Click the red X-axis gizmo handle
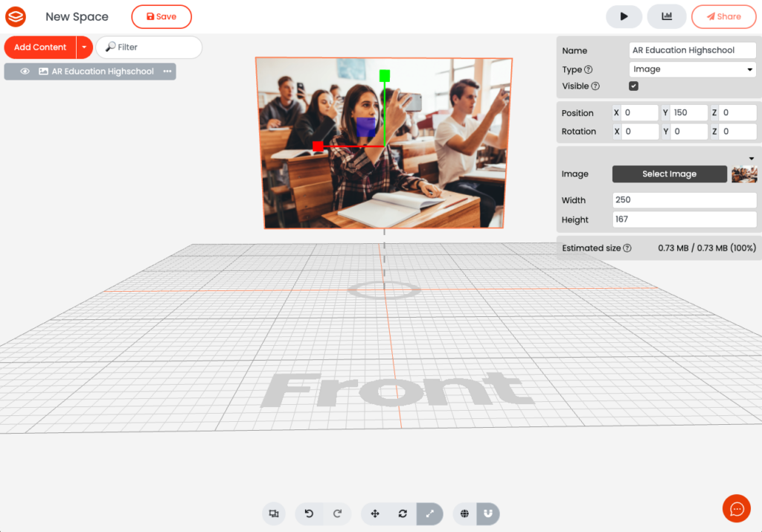The height and width of the screenshot is (532, 762). pyautogui.click(x=318, y=147)
